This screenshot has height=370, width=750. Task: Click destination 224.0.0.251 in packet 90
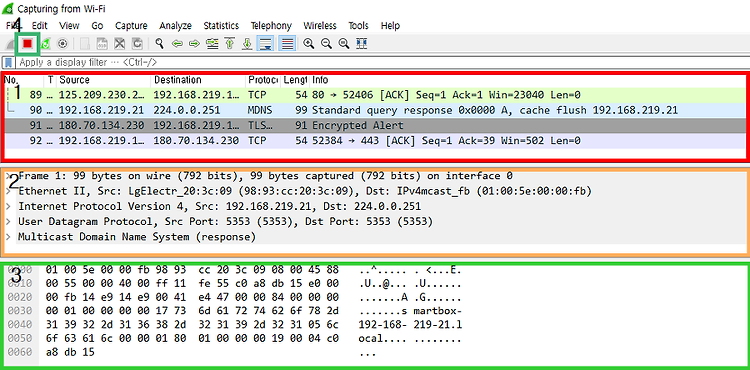click(x=187, y=110)
